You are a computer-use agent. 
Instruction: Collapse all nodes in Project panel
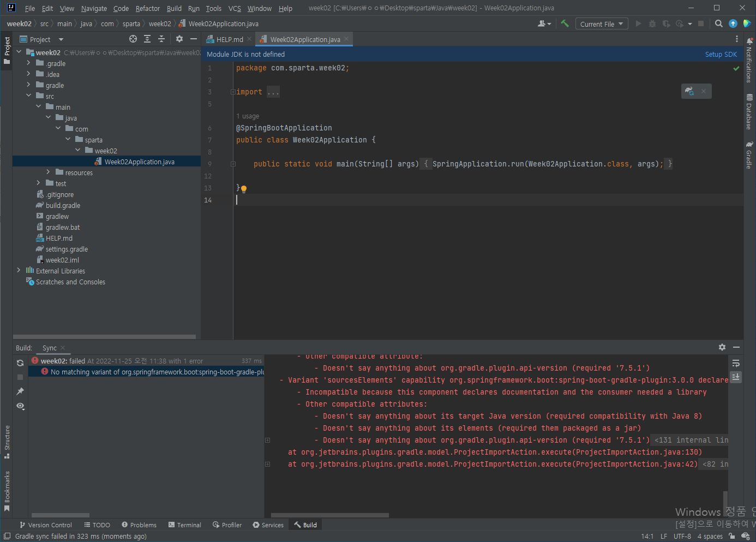click(161, 39)
